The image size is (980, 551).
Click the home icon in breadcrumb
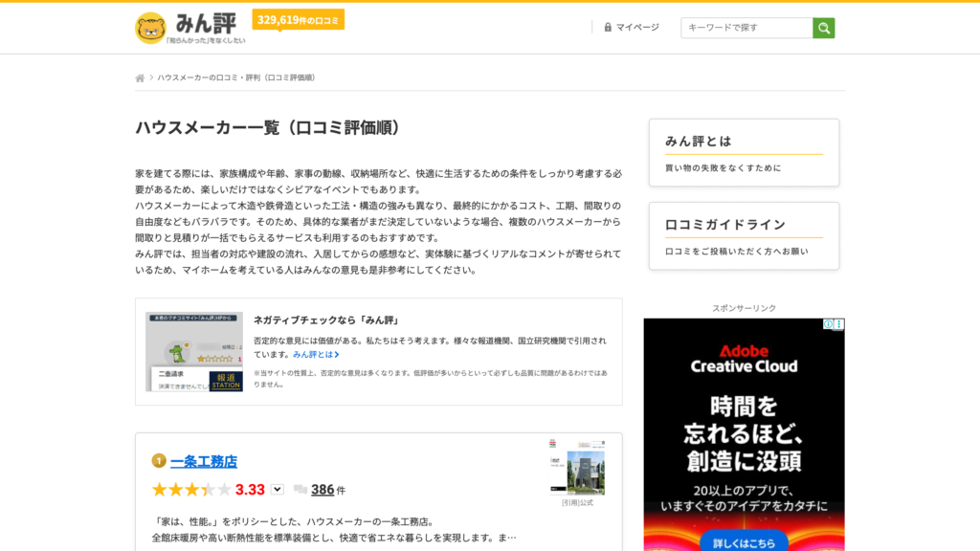140,77
